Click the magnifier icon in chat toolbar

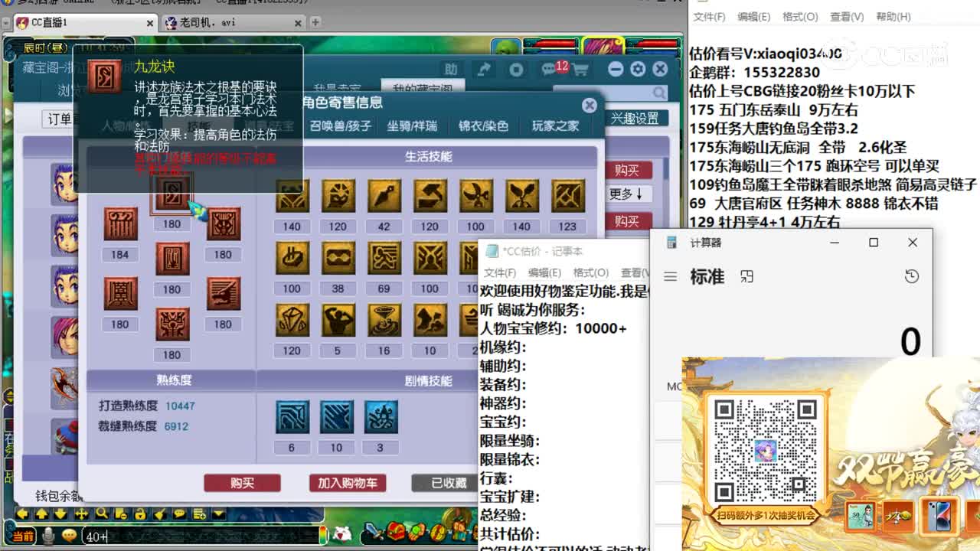click(101, 514)
